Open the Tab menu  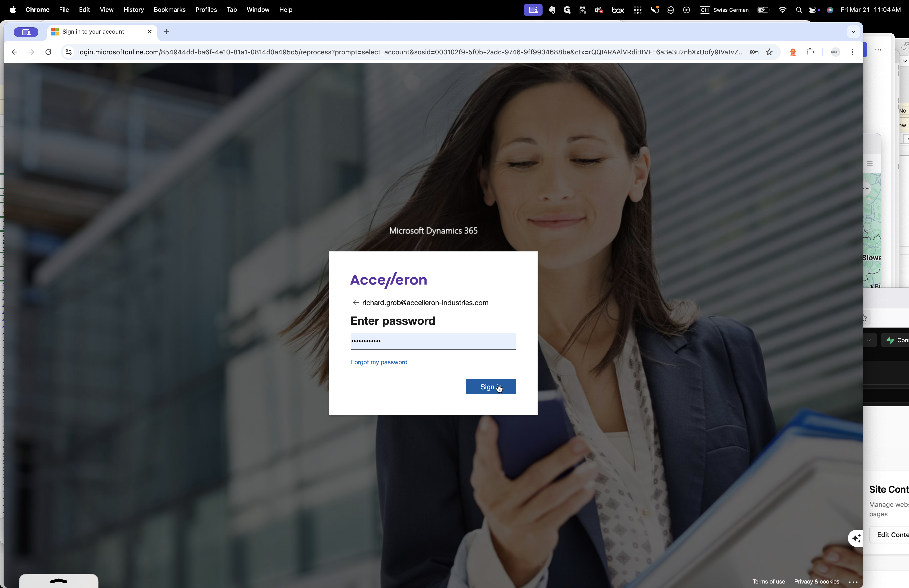(232, 9)
